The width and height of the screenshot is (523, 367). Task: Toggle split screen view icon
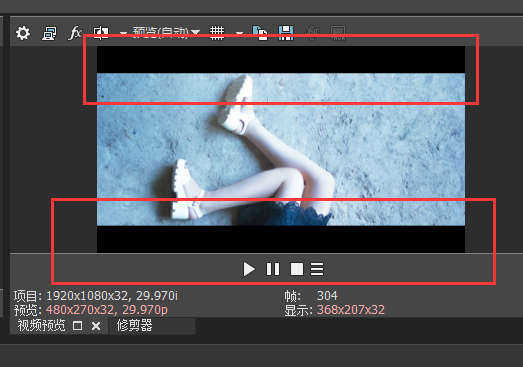tap(101, 33)
